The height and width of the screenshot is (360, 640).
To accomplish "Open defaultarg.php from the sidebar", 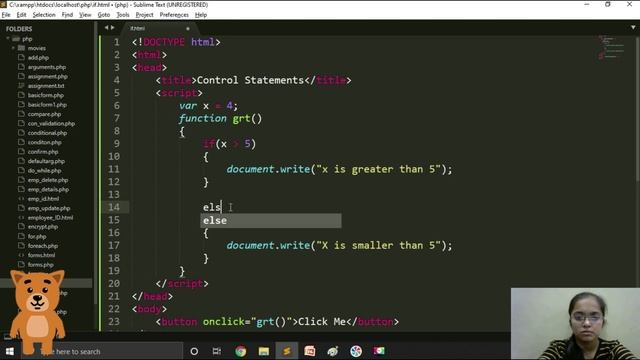I will coord(46,161).
